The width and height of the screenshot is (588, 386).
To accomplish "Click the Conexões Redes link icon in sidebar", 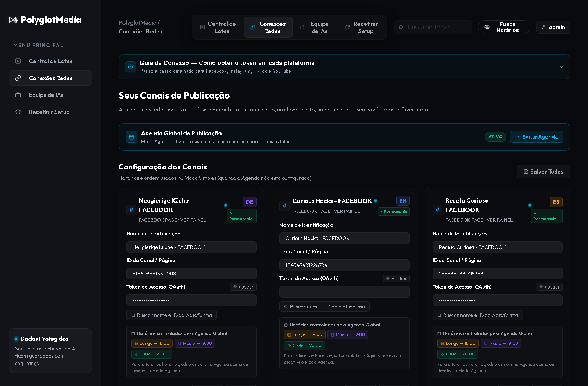I will click(x=18, y=78).
